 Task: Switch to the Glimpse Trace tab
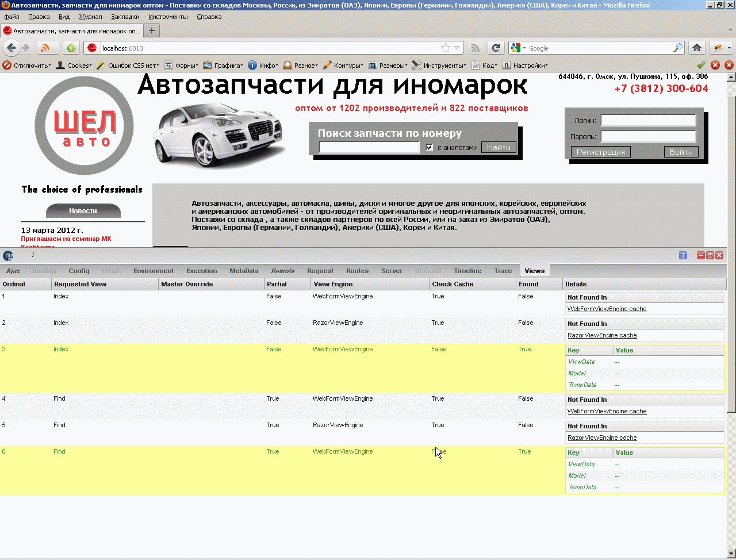pos(503,271)
